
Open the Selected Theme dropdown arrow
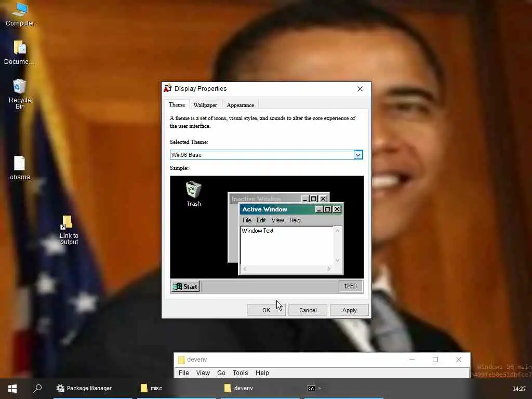point(358,155)
